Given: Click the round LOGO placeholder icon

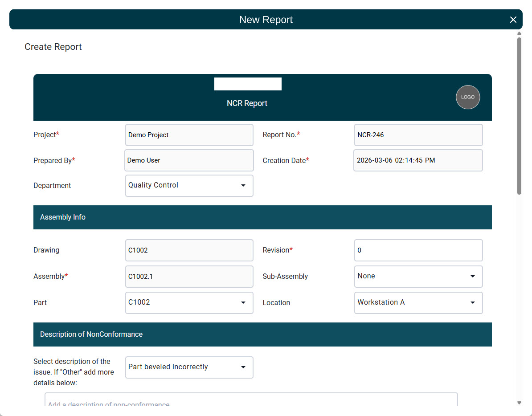Looking at the screenshot, I should tap(468, 97).
